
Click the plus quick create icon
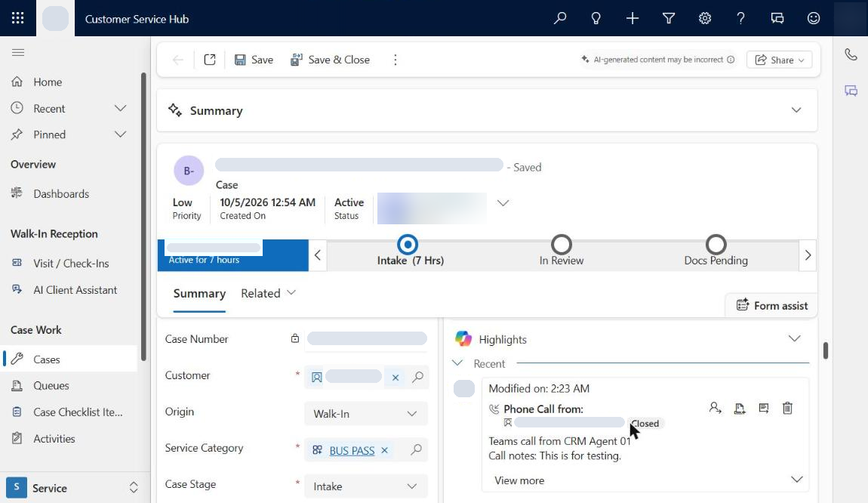tap(633, 18)
